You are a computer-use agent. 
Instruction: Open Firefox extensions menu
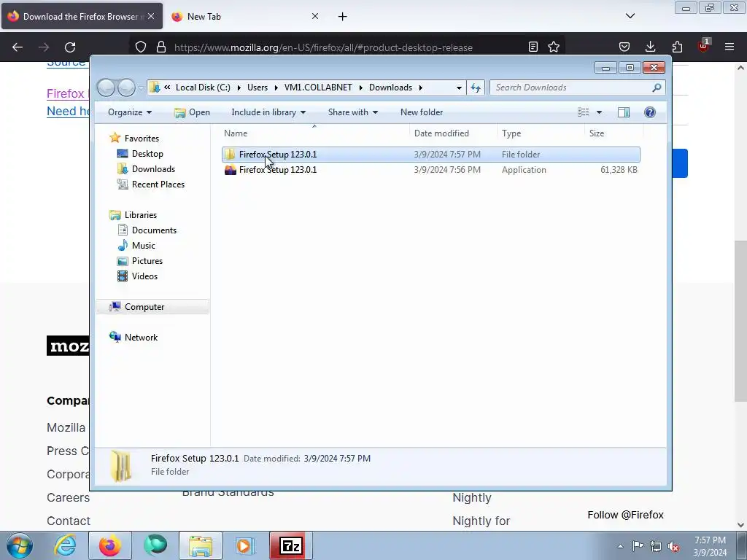pos(677,47)
